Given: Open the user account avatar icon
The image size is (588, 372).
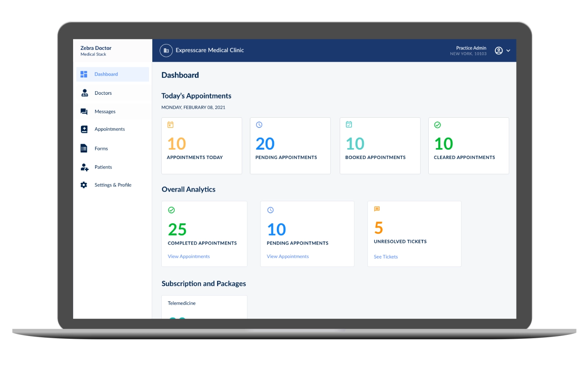Looking at the screenshot, I should click(498, 51).
